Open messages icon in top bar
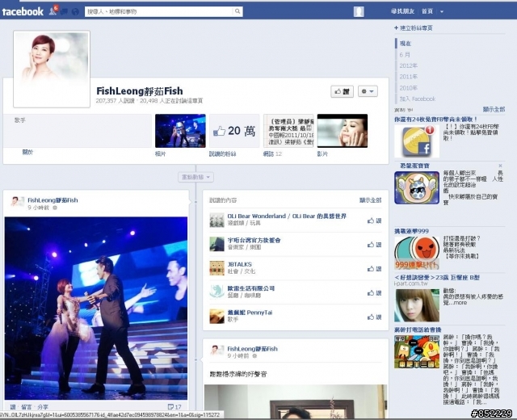 click(65, 12)
